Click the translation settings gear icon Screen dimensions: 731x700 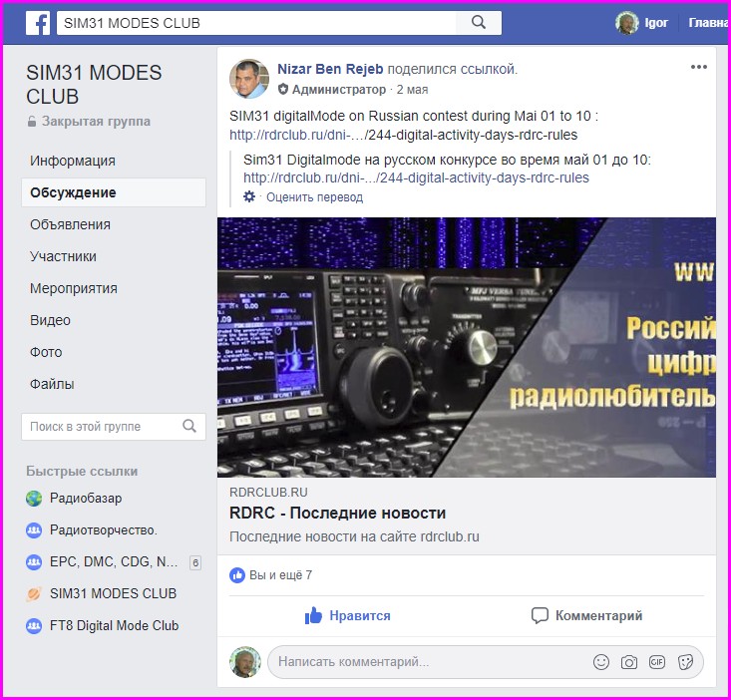[249, 196]
